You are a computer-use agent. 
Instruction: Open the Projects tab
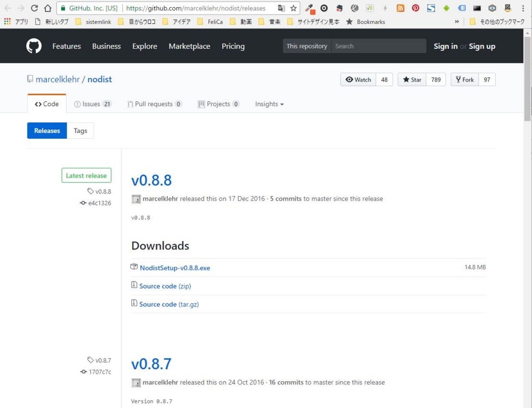pos(219,104)
